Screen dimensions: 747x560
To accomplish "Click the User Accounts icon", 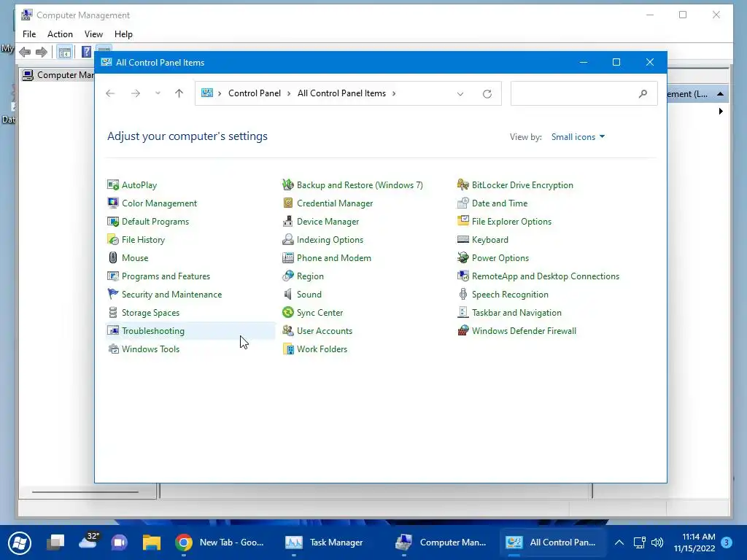I will (287, 331).
